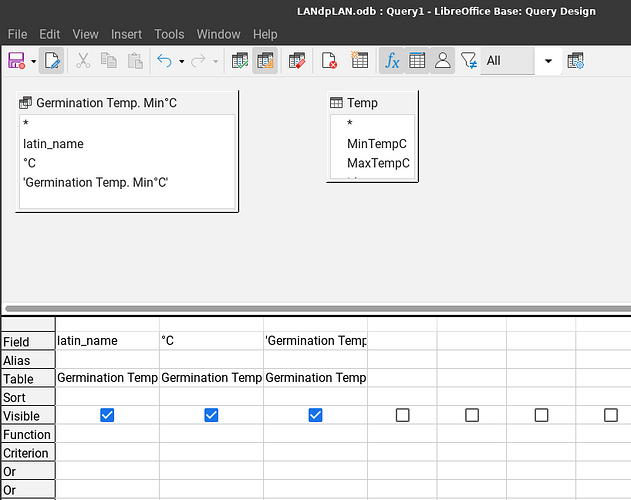This screenshot has height=500, width=631.
Task: Open the Limit 'All' combo box
Action: 507,61
